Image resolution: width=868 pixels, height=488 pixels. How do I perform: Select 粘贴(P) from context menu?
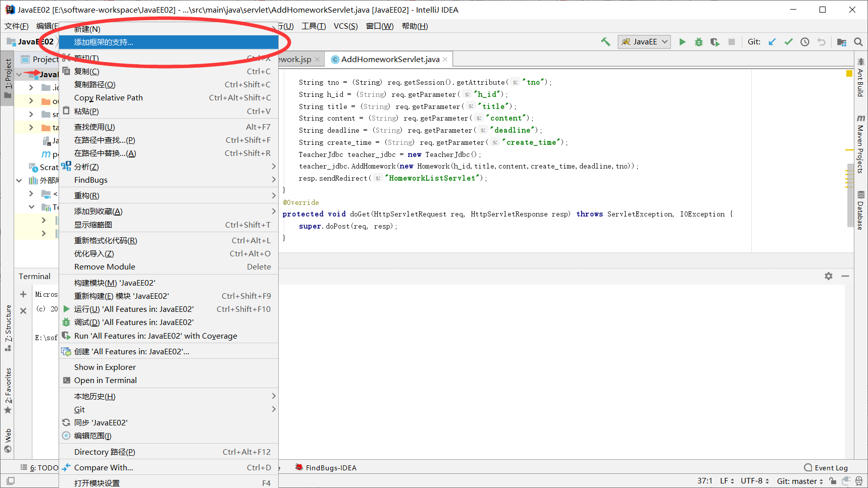coord(169,111)
